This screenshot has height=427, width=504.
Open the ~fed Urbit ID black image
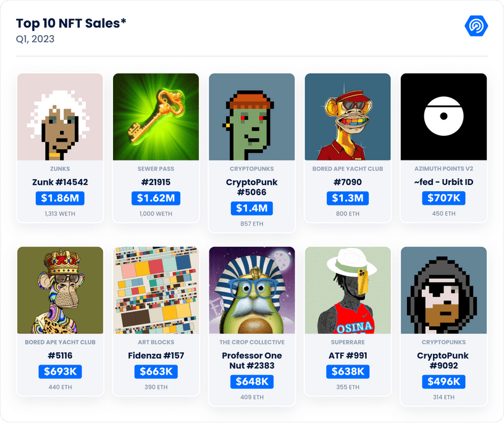click(x=443, y=117)
